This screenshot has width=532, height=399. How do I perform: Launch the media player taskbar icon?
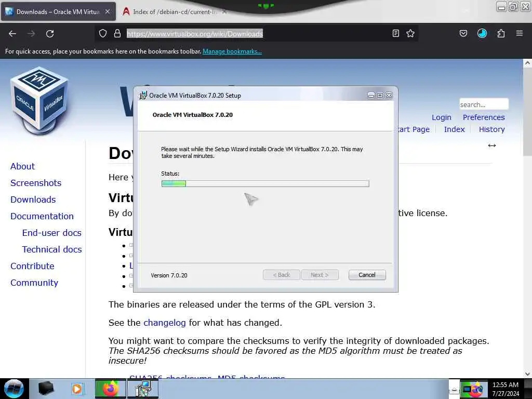tap(77, 389)
